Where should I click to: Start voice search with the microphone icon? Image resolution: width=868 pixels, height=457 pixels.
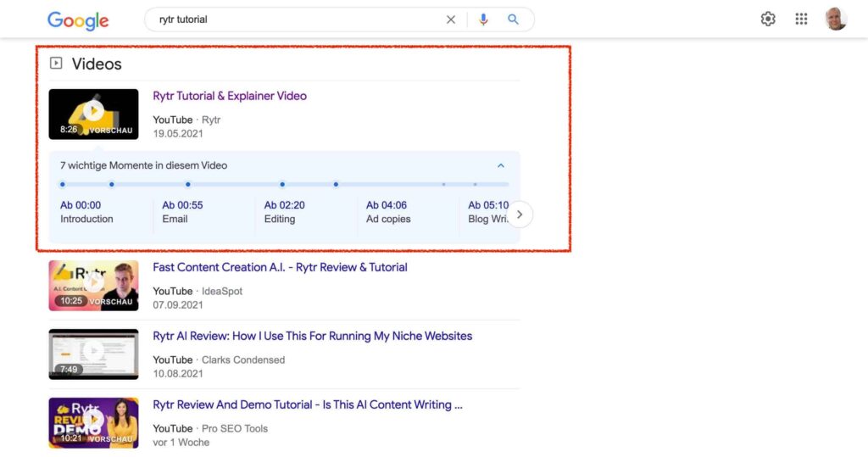tap(483, 20)
